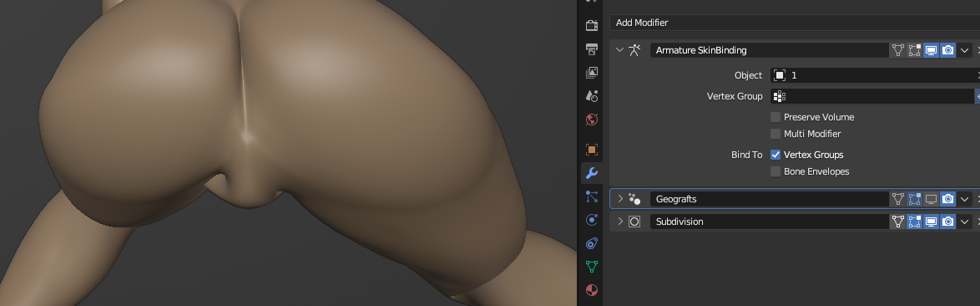Enable the Multi Modifier checkbox
The image size is (980, 306).
(x=775, y=134)
